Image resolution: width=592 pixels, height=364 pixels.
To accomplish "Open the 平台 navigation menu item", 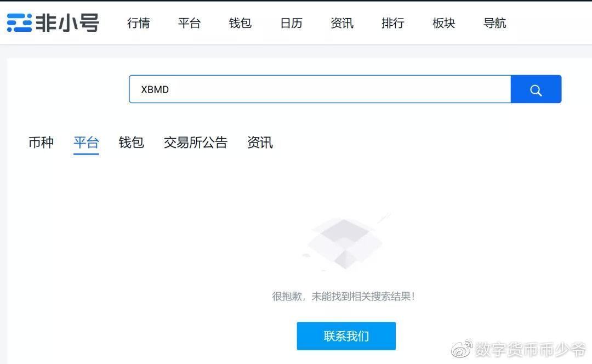I will click(x=189, y=23).
